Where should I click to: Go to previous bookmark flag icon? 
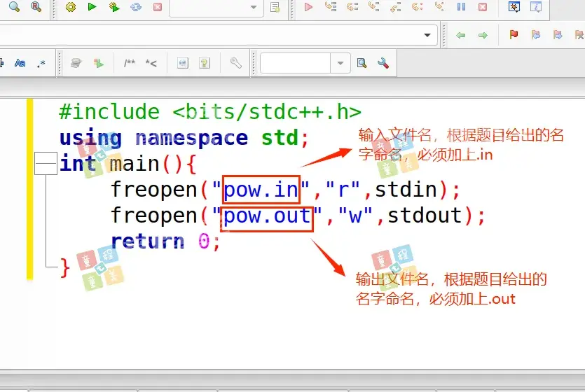tap(536, 35)
